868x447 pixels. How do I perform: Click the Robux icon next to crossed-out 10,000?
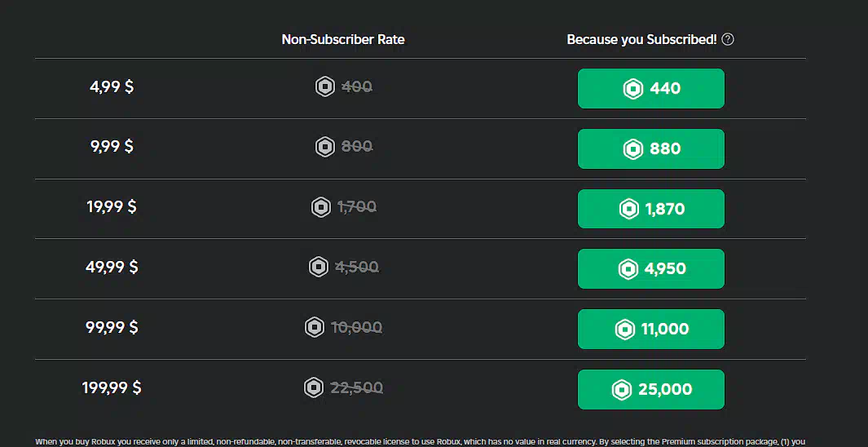click(315, 327)
